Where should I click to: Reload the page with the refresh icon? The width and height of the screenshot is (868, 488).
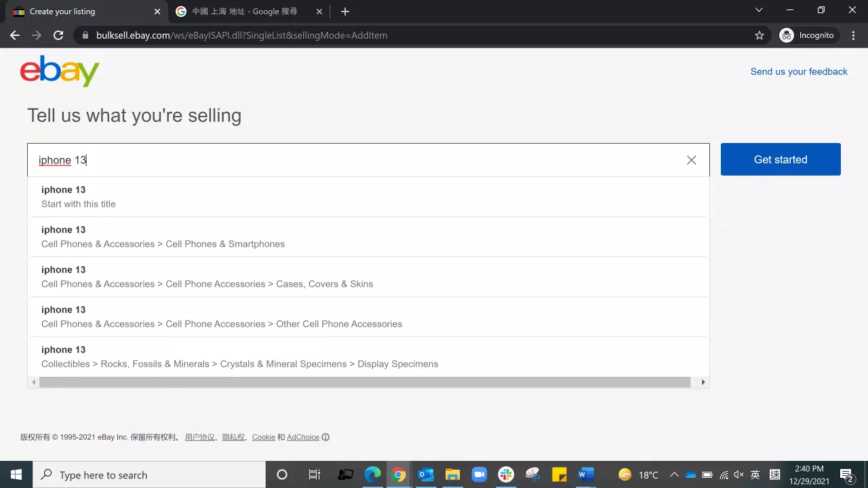click(58, 35)
